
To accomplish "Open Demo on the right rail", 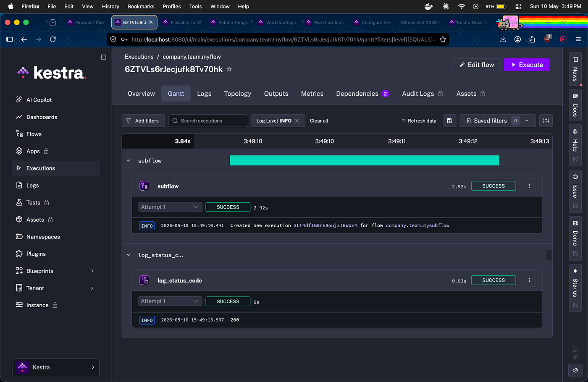I will click(575, 238).
